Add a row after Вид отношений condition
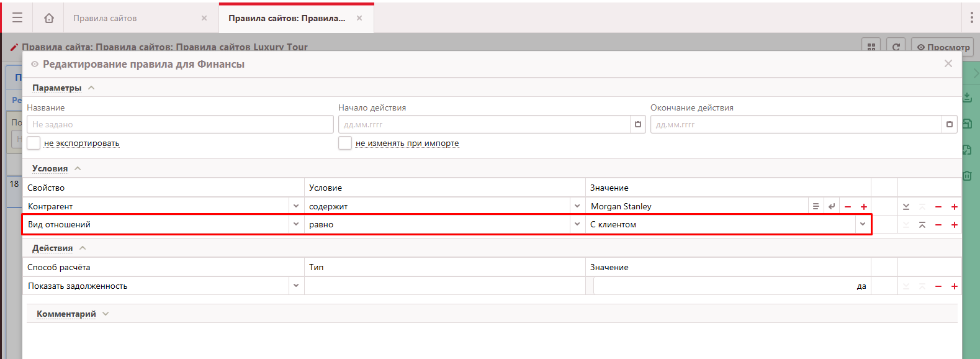The image size is (980, 359). pyautogui.click(x=955, y=225)
